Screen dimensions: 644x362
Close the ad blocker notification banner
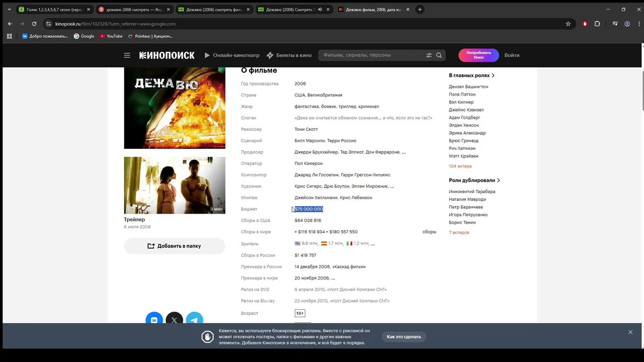click(630, 332)
